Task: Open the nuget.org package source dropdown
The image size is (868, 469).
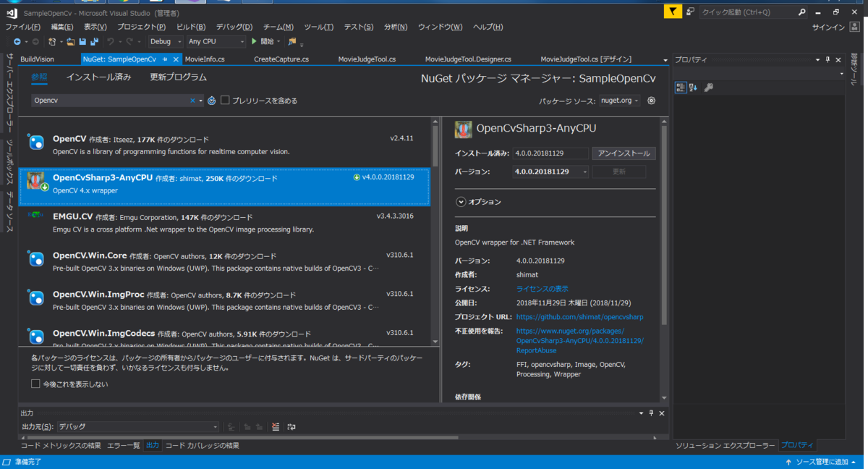Action: (619, 101)
